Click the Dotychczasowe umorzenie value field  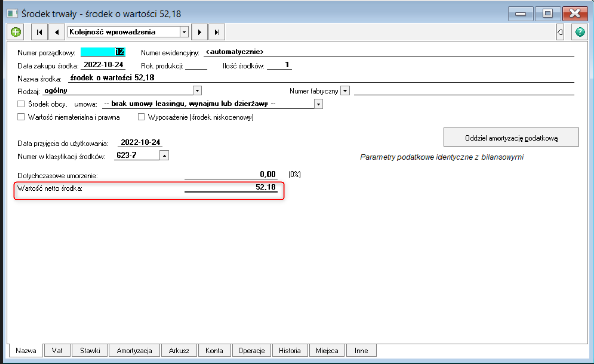(x=231, y=174)
